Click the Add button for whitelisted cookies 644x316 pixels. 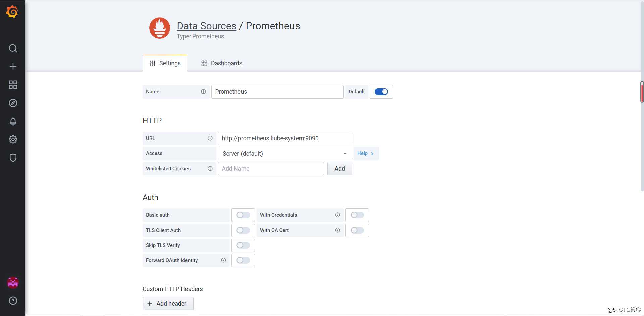click(340, 169)
